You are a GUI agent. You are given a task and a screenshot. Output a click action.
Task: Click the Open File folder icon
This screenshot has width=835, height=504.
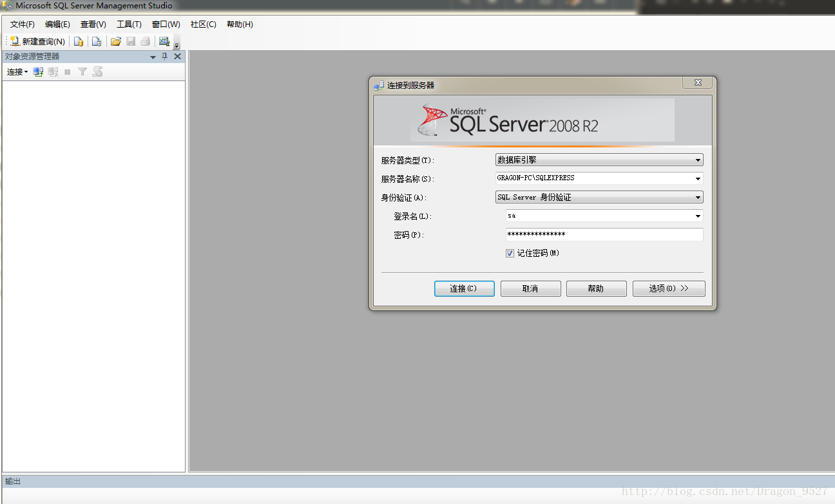click(x=116, y=42)
